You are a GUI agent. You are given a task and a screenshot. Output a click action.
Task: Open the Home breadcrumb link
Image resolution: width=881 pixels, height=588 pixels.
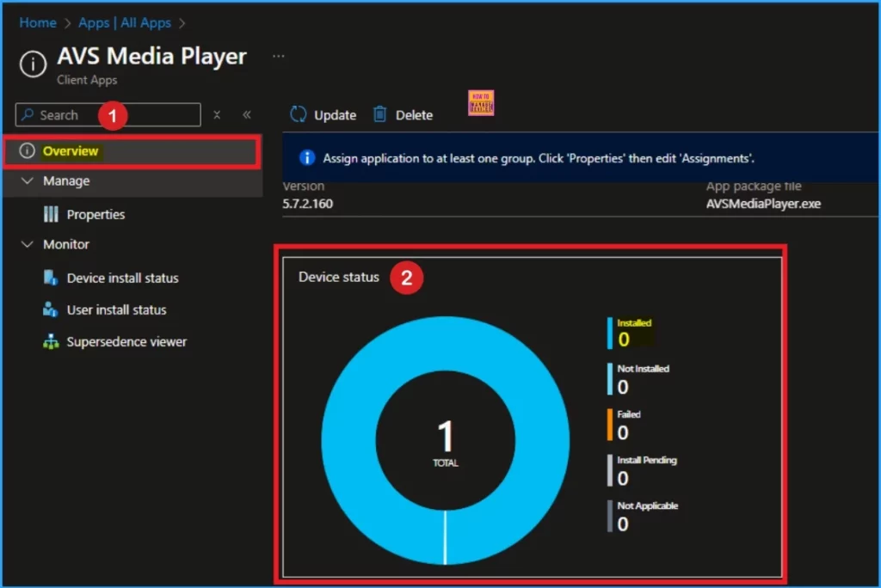(38, 23)
